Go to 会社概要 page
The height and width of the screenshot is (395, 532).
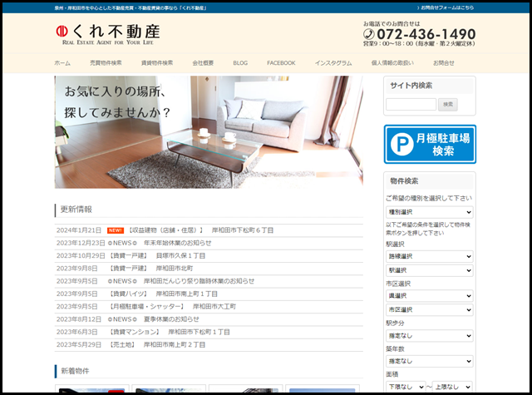203,62
